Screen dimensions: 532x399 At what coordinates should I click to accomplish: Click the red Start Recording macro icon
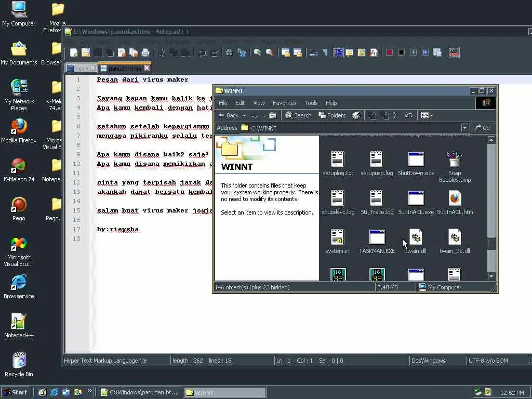pos(389,52)
